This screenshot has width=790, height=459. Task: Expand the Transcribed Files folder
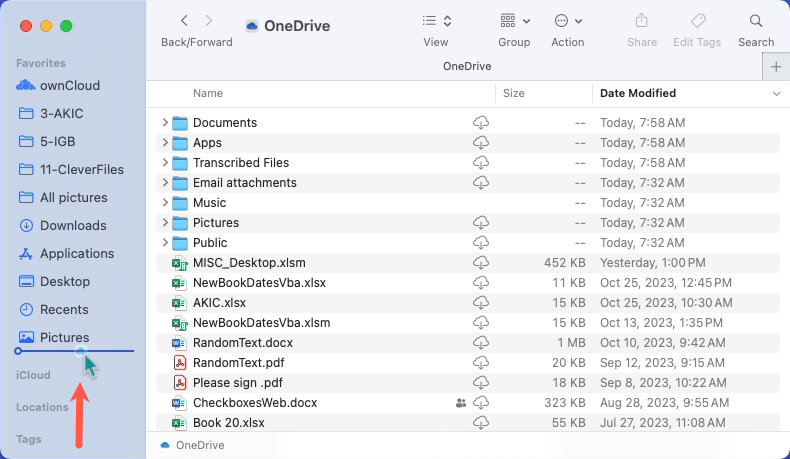click(x=165, y=163)
